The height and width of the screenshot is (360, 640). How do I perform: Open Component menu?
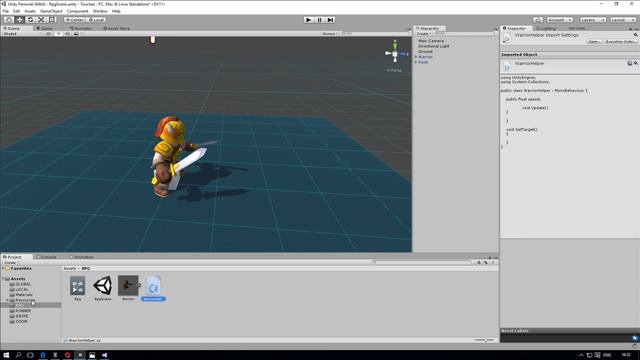point(77,11)
